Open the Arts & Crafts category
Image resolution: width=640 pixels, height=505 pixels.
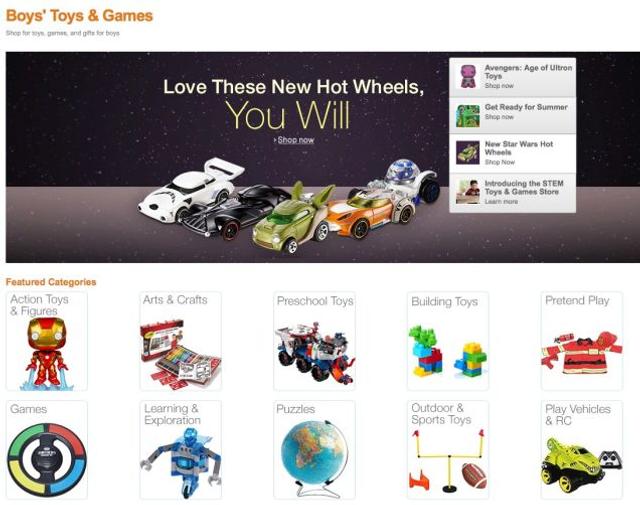point(180,341)
